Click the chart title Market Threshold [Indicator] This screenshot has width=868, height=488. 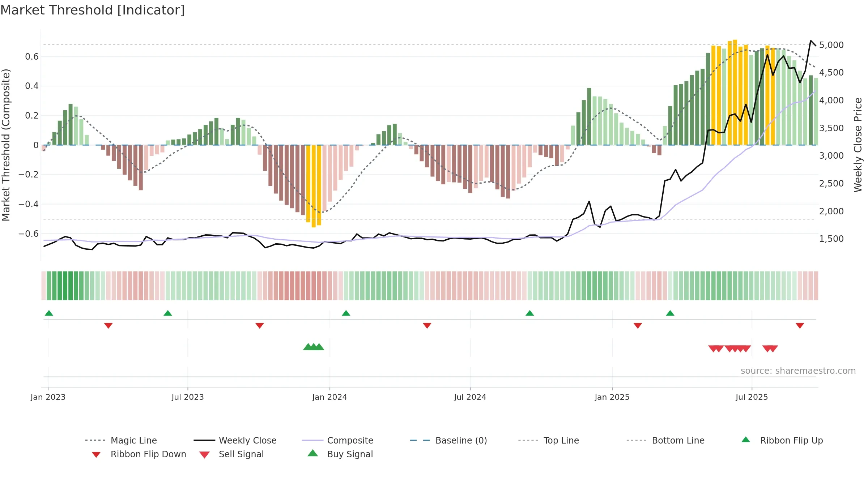coord(93,10)
